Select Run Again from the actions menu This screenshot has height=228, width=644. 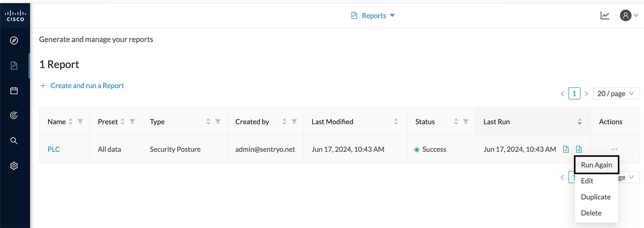point(596,165)
